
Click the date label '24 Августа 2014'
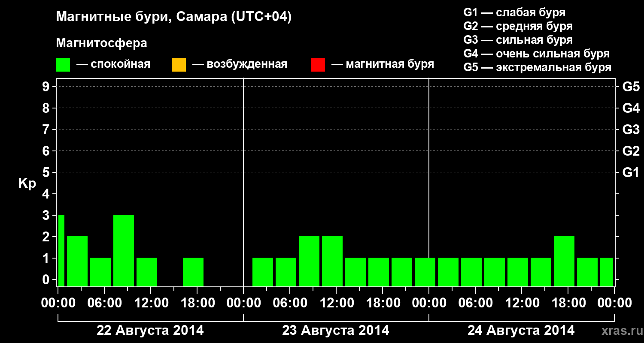(x=521, y=331)
